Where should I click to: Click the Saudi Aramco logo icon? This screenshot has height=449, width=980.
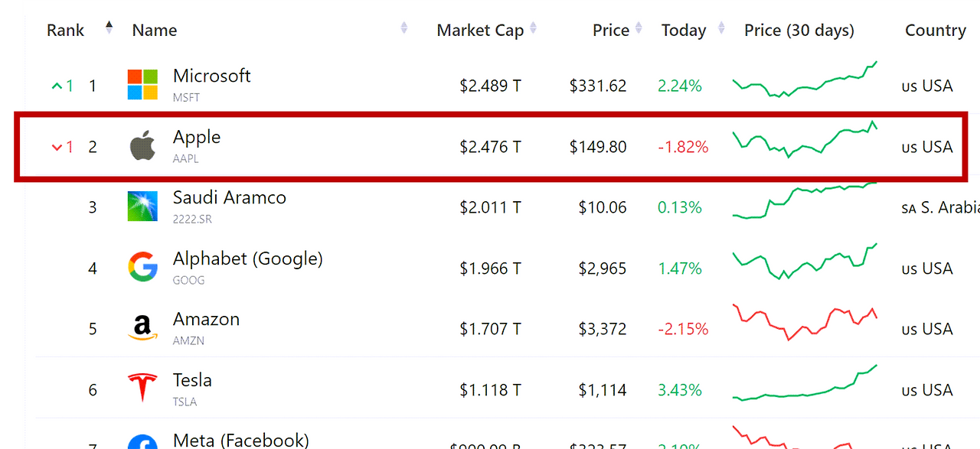[x=142, y=206]
